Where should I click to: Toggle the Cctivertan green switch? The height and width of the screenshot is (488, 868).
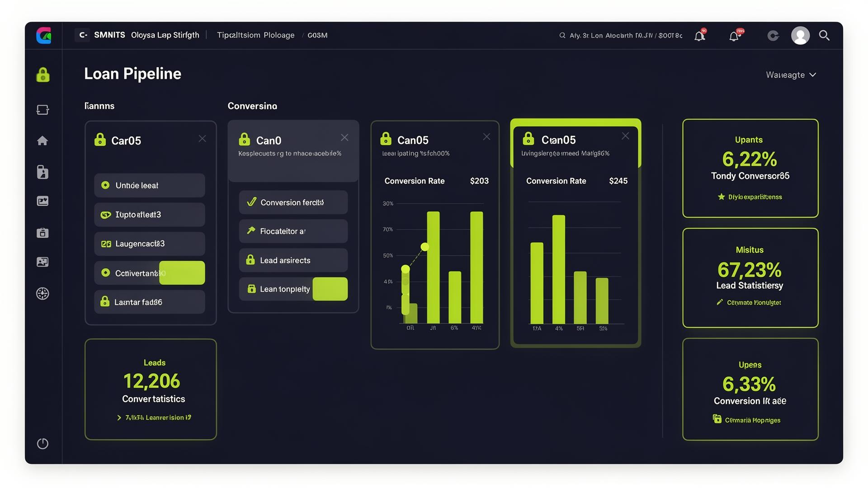tap(182, 273)
